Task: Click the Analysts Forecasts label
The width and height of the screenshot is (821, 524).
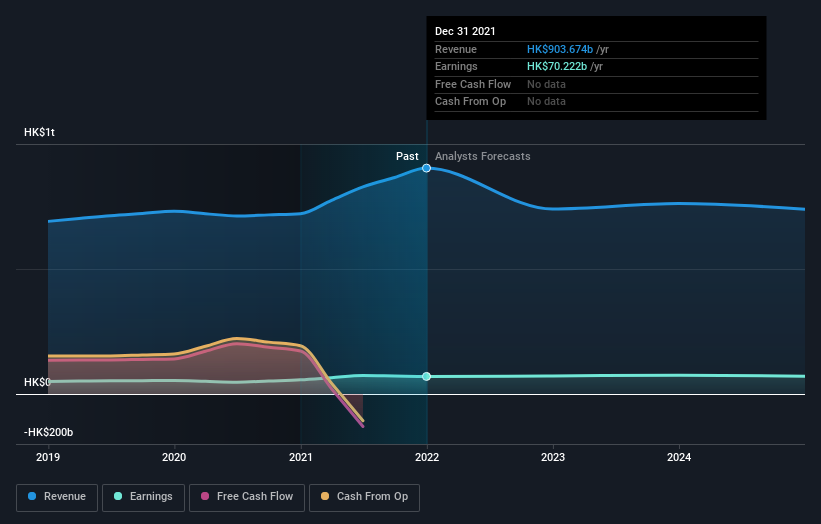Action: tap(482, 156)
